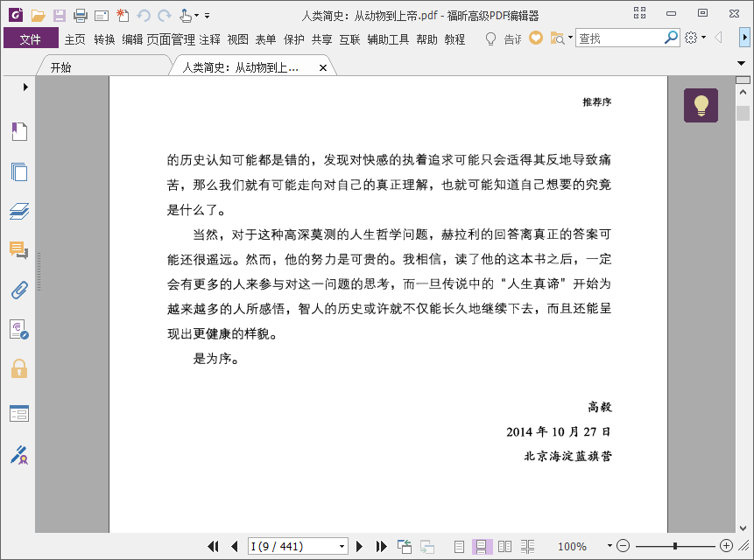Viewport: 754px width, 560px height.
Task: Switch to the 编辑 ribbon tab
Action: (x=133, y=39)
